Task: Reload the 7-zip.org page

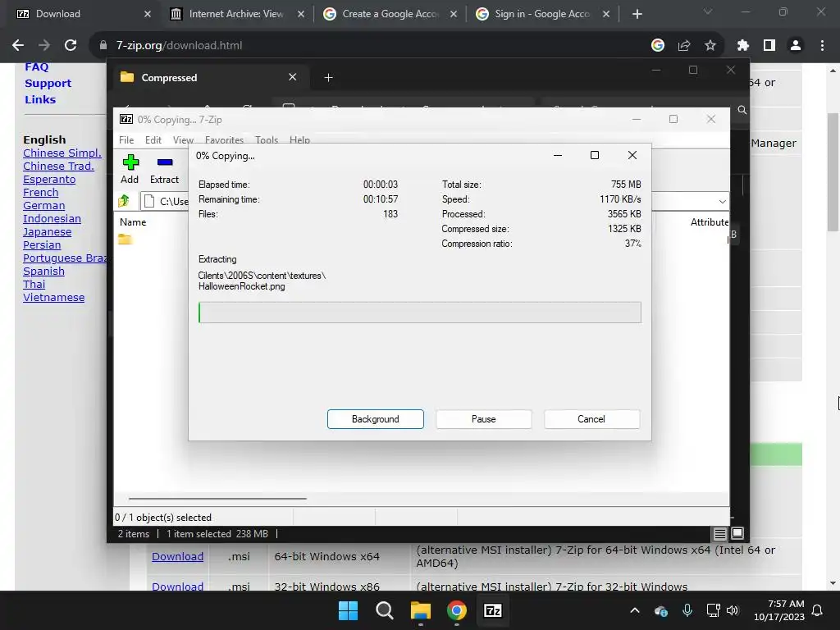Action: pyautogui.click(x=71, y=46)
